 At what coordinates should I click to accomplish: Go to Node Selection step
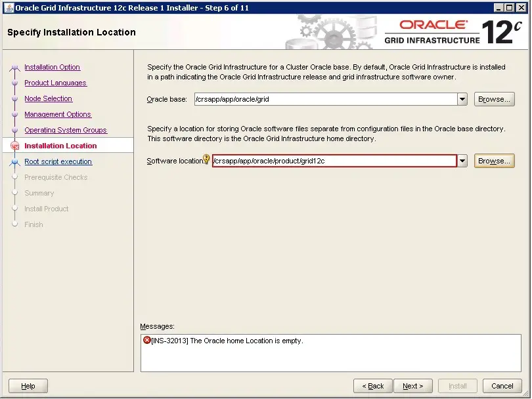49,98
